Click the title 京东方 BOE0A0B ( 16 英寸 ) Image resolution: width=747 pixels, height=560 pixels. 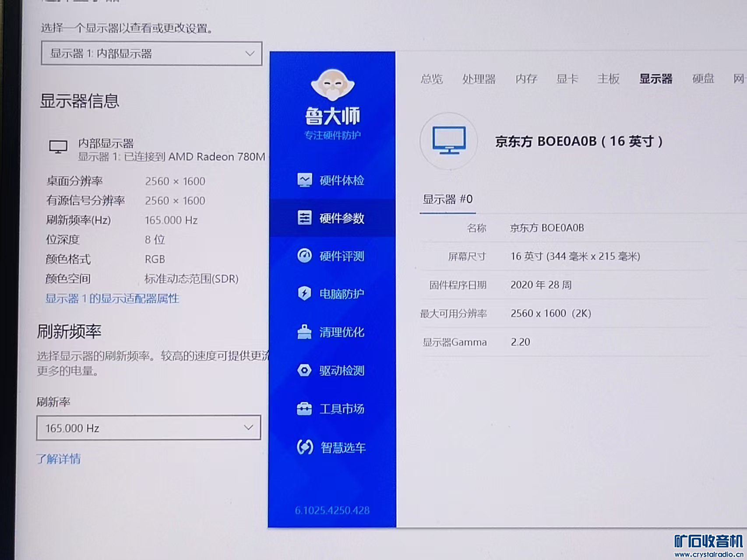[579, 141]
